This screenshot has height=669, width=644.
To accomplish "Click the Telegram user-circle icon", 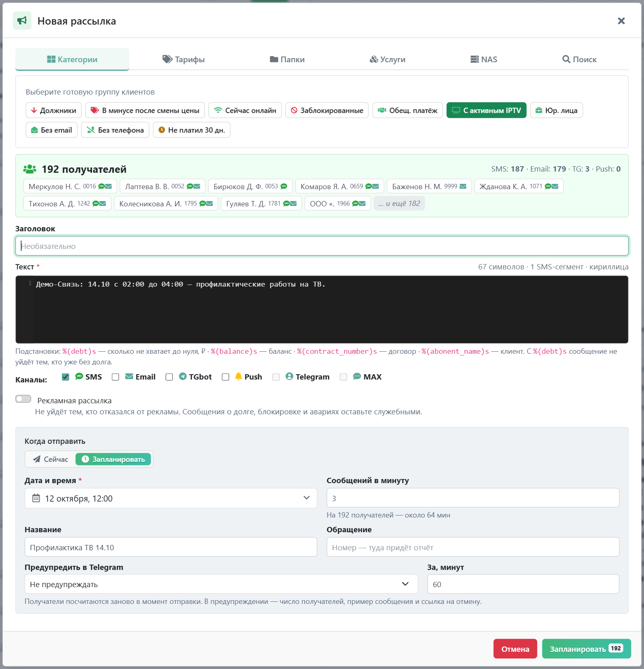I will tap(289, 376).
